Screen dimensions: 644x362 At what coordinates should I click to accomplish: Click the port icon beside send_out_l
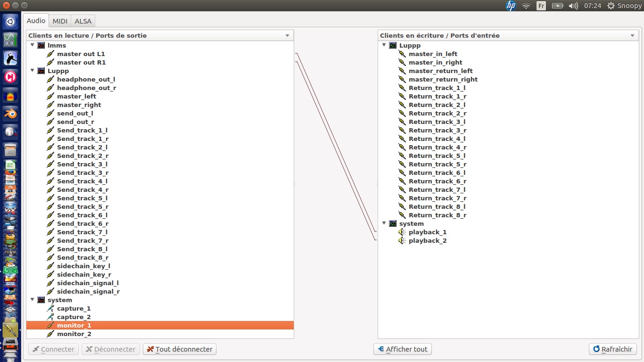tap(50, 113)
